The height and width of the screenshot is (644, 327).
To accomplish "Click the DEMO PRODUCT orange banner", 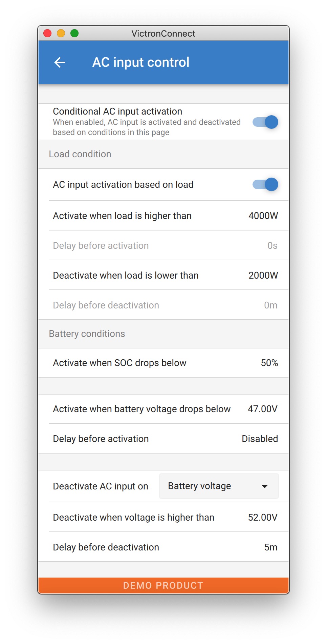I will click(x=163, y=585).
